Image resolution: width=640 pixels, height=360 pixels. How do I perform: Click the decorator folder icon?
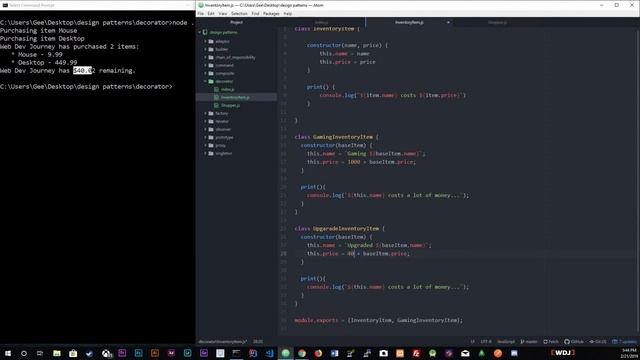pyautogui.click(x=211, y=81)
